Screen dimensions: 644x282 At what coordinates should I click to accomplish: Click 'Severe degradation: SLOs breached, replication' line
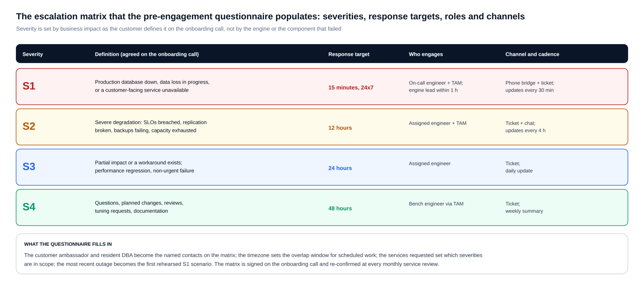151,122
